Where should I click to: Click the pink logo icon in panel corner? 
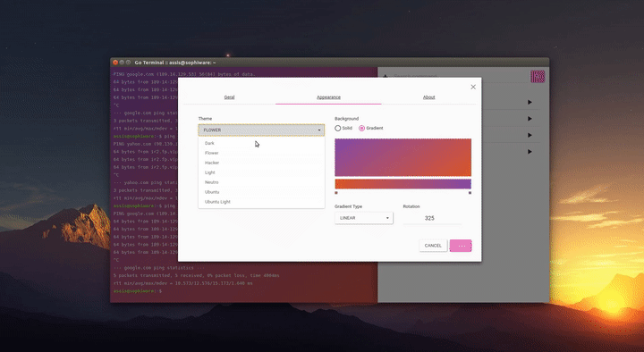pos(538,76)
